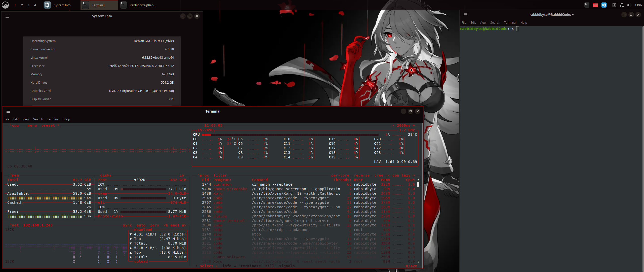
Task: Open the terminal launcher in the panel tray
Action: 587,5
